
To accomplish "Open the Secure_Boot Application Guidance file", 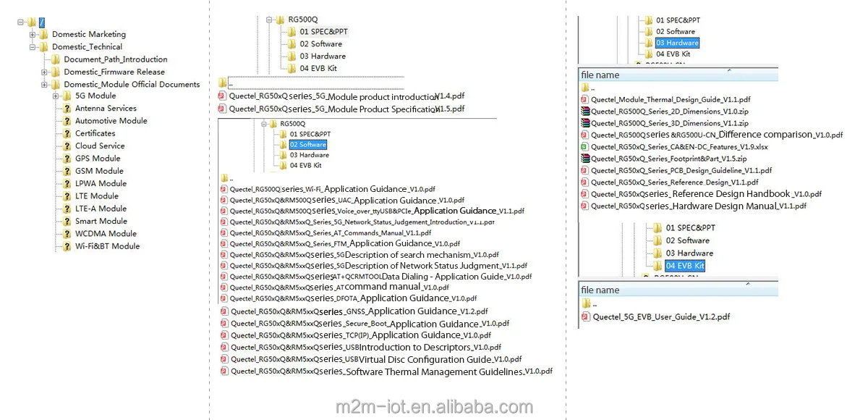I will point(370,324).
